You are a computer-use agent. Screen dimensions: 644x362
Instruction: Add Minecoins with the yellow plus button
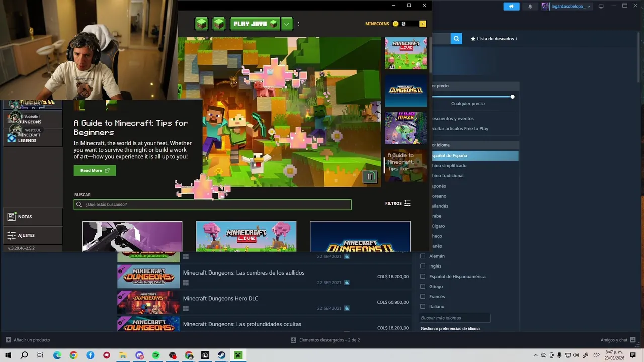[422, 24]
